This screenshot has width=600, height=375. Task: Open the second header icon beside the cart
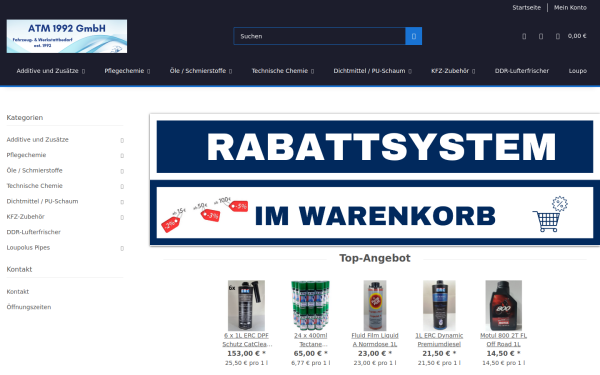[541, 36]
